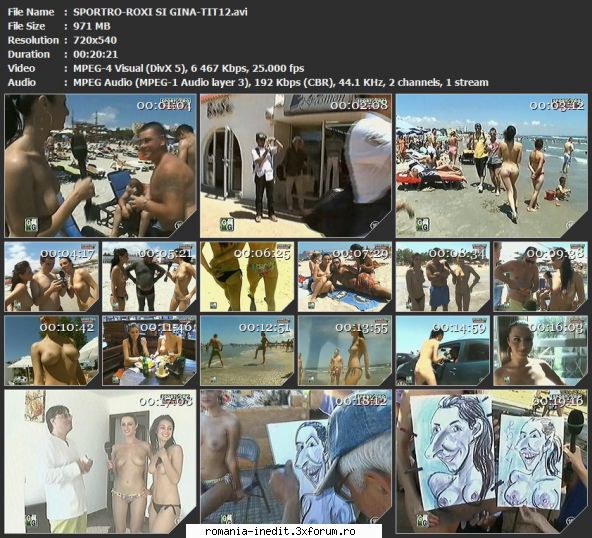Click the Resolution label

coord(33,40)
